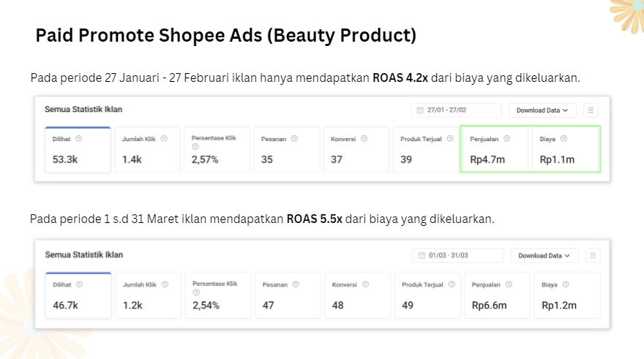
Task: Toggle the Persentase Klik card showing 2,54%
Action: (217, 295)
